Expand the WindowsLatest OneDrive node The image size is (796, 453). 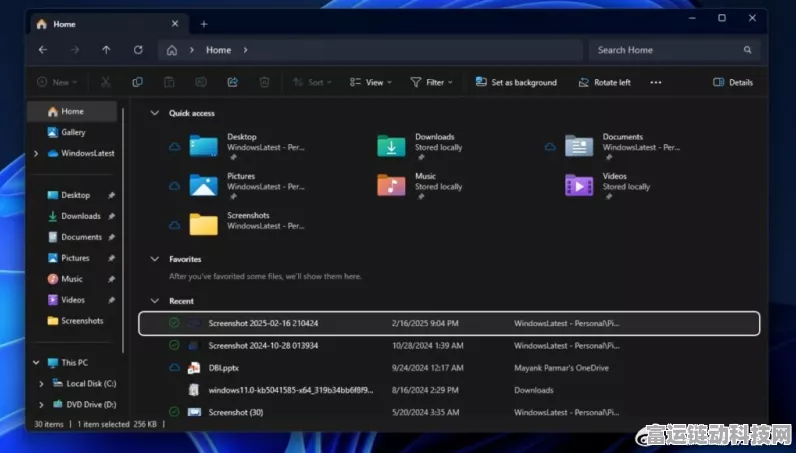click(36, 153)
